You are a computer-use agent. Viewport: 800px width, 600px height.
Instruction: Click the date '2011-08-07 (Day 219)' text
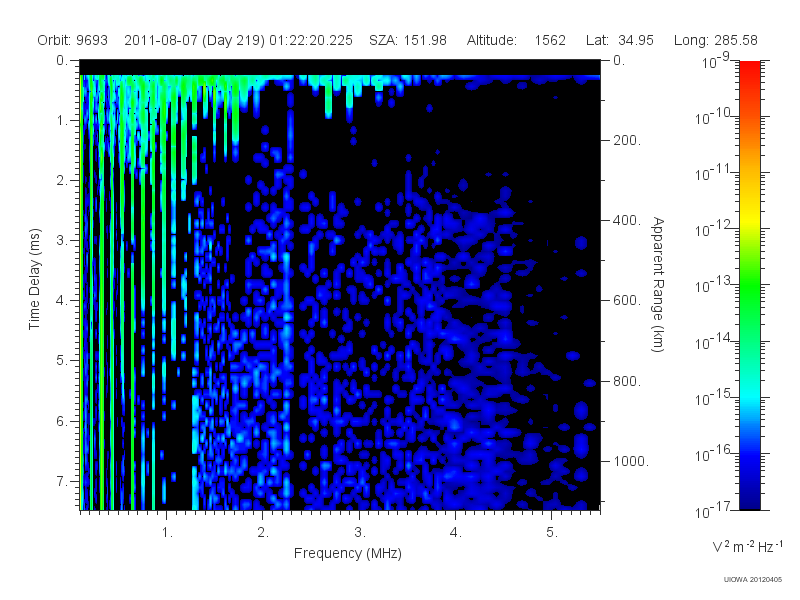tap(194, 40)
